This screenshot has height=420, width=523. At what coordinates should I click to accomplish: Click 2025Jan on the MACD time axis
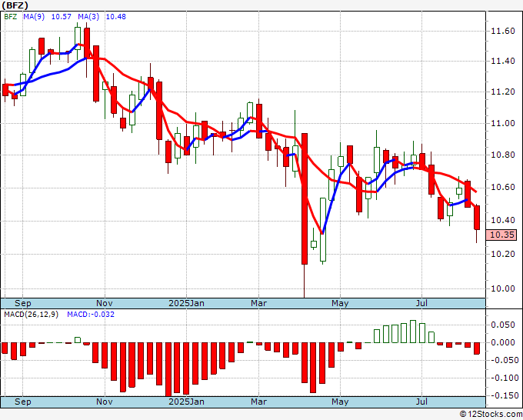pos(186,402)
